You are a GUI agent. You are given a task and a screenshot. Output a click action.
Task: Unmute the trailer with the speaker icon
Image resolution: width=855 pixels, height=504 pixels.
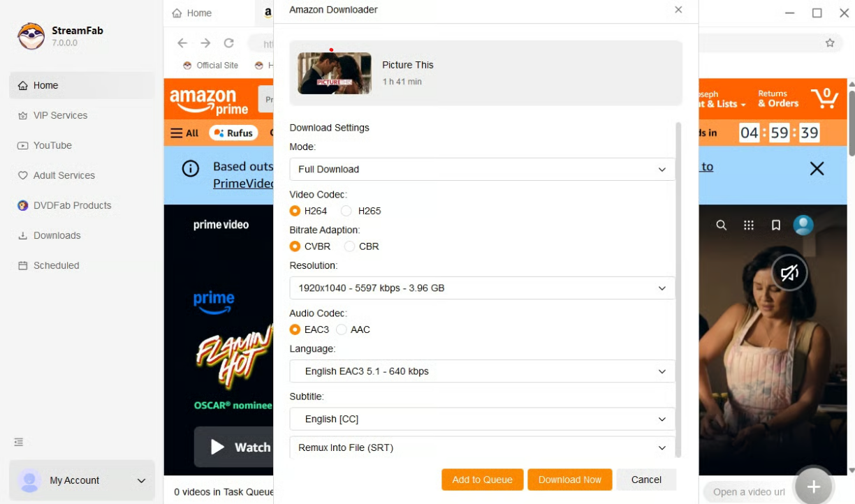point(789,273)
